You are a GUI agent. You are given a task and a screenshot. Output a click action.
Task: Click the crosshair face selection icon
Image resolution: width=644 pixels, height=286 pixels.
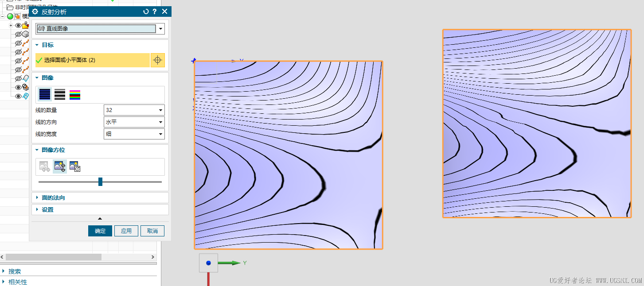(158, 60)
